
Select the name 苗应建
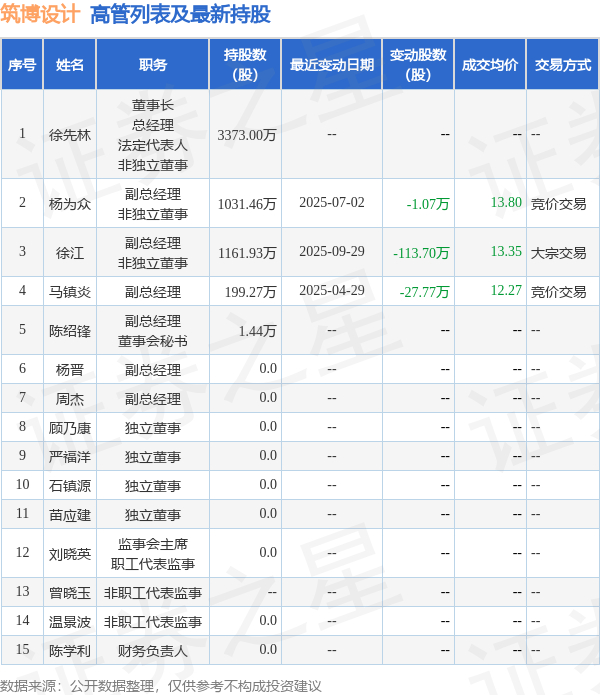(x=70, y=515)
